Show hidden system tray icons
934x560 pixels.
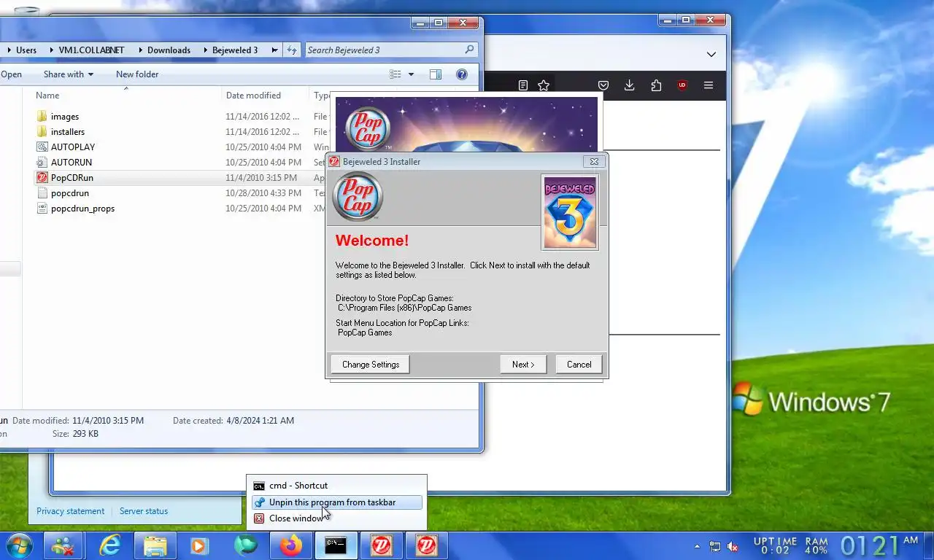tap(697, 546)
